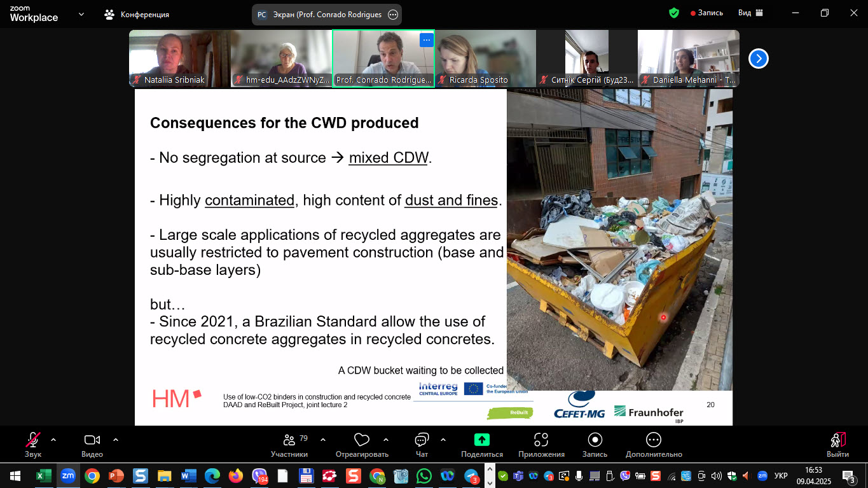Image resolution: width=868 pixels, height=488 pixels.
Task: Open Дополнительно more options icon
Action: pos(653,443)
